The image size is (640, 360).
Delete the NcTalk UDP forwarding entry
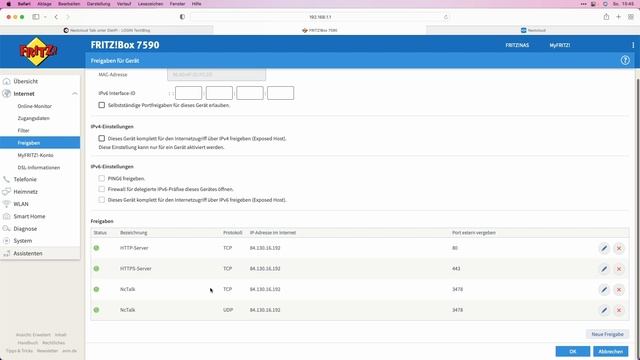[619, 310]
